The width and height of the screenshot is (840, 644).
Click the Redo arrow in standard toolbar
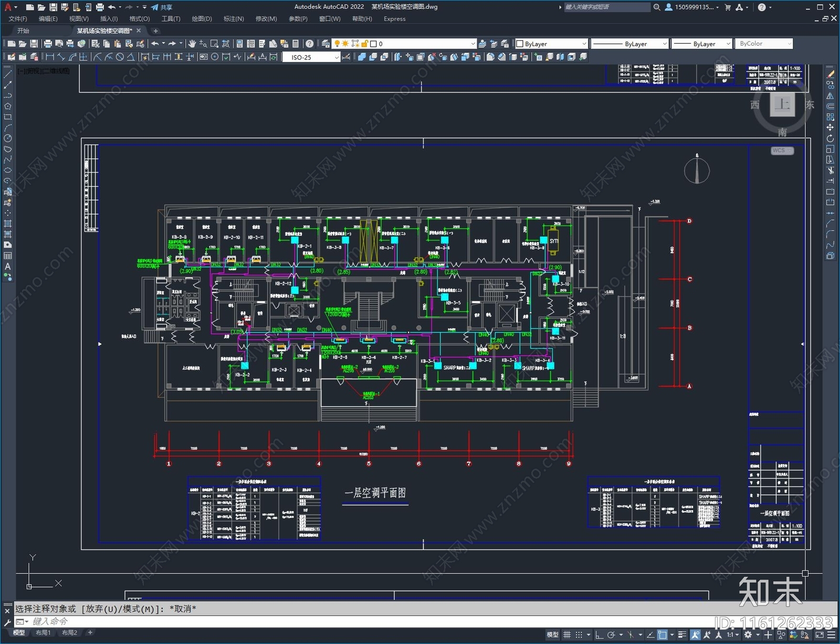172,44
